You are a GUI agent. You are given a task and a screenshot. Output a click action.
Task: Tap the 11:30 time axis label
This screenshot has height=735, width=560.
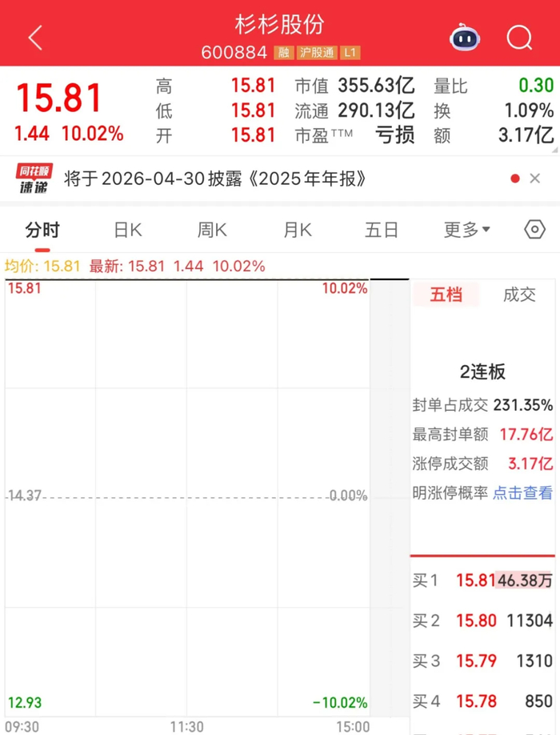click(x=187, y=727)
